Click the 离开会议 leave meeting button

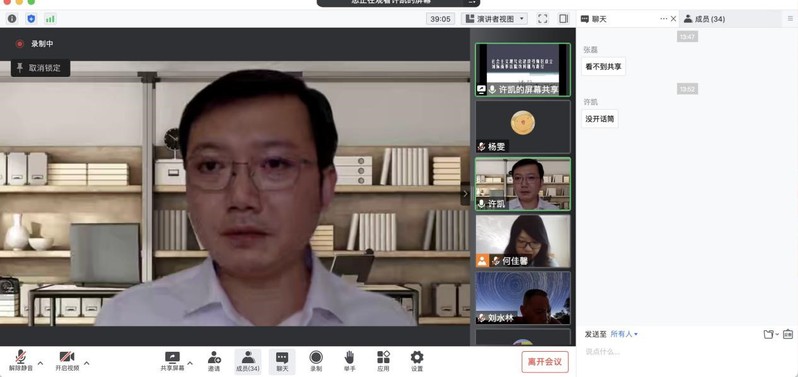(545, 362)
